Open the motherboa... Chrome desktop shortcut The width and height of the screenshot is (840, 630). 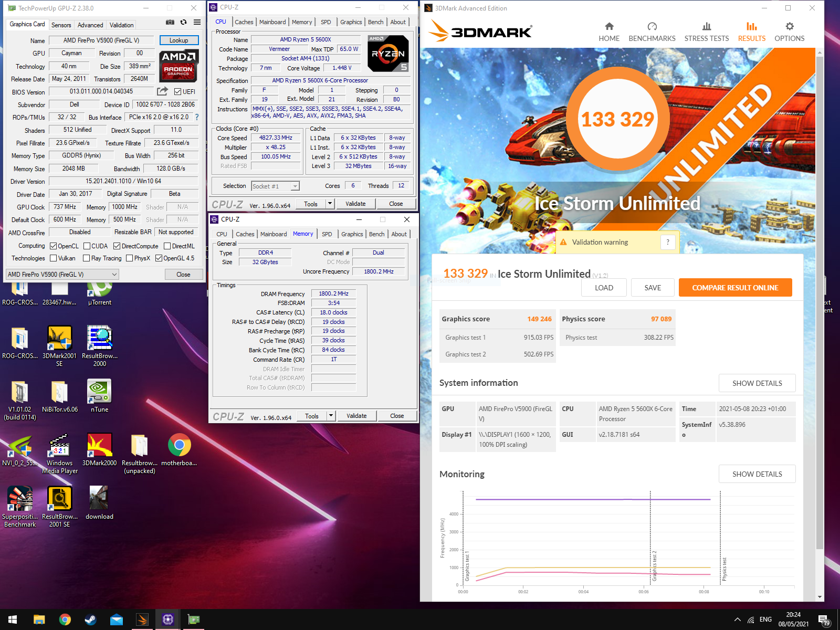pyautogui.click(x=179, y=450)
